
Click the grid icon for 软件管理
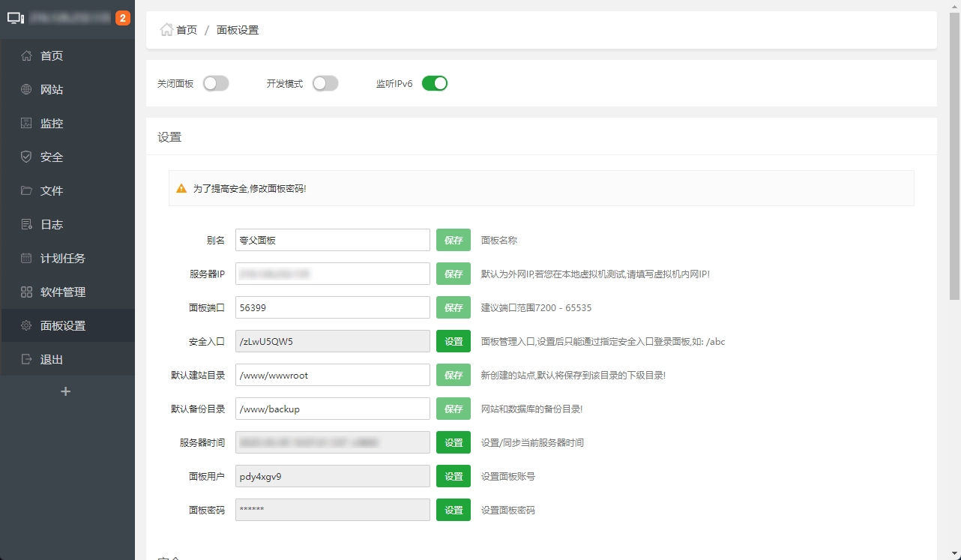(x=26, y=292)
